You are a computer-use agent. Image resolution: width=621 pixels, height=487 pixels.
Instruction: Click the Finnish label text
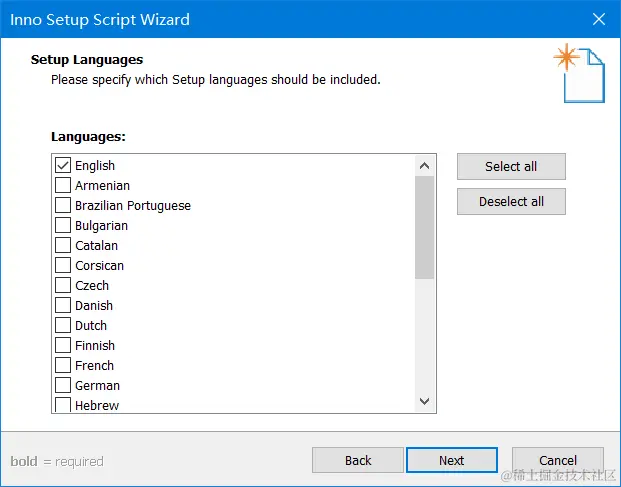pos(95,345)
